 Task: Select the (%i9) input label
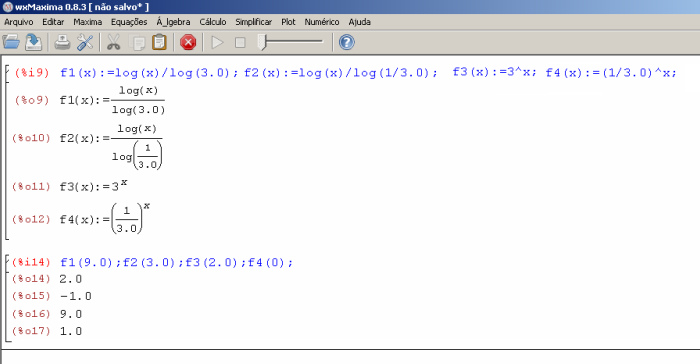click(31, 72)
